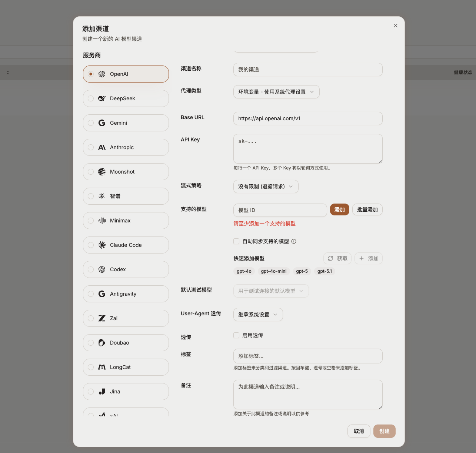Click the Base URL input field
Image resolution: width=476 pixels, height=453 pixels.
[308, 118]
